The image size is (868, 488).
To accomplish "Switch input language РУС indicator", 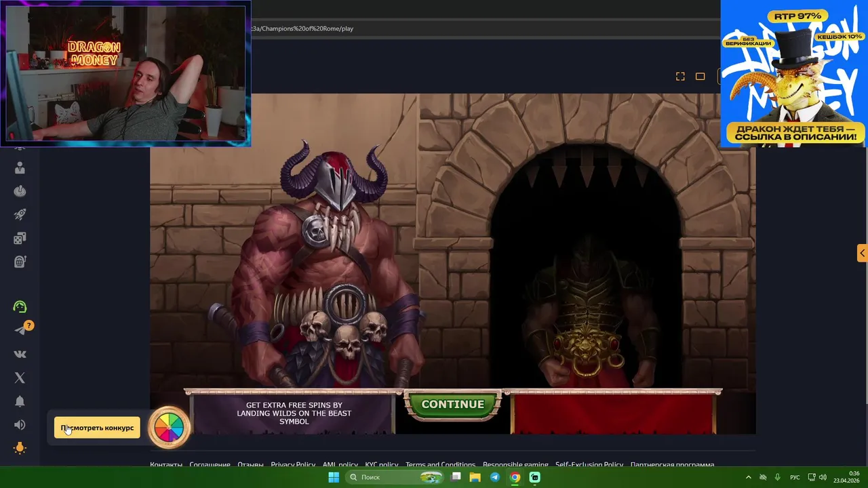I will (795, 477).
